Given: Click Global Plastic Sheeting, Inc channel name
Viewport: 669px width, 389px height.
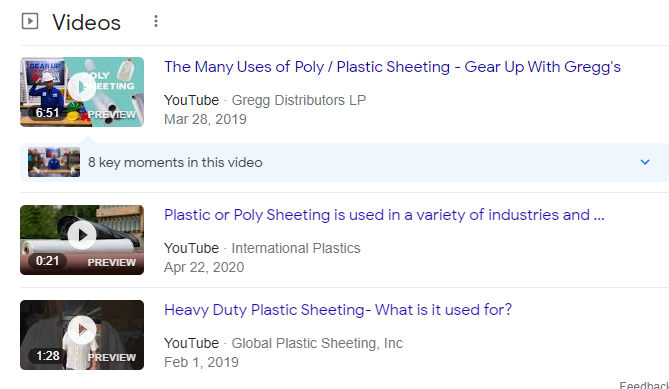Looking at the screenshot, I should pyautogui.click(x=317, y=343).
